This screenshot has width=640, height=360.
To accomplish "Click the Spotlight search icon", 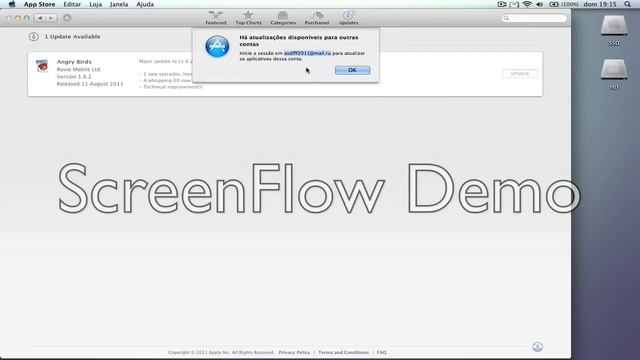I will [x=627, y=4].
